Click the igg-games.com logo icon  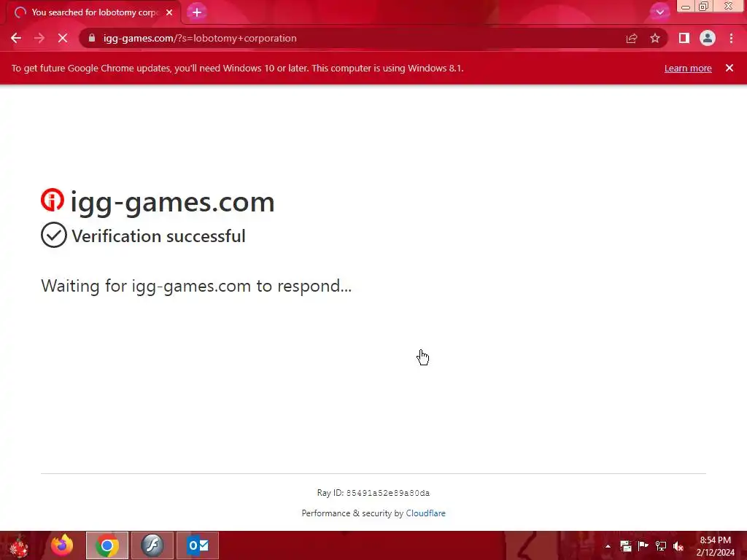(x=53, y=200)
